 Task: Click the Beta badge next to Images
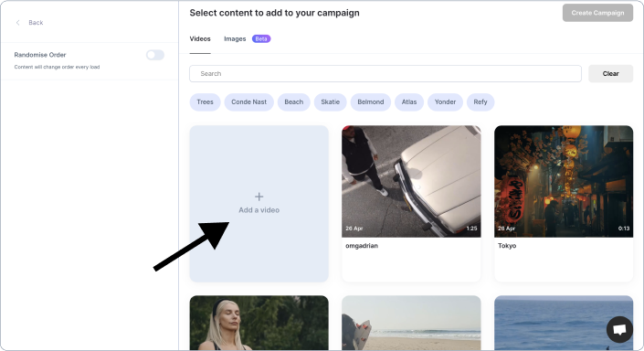click(261, 38)
